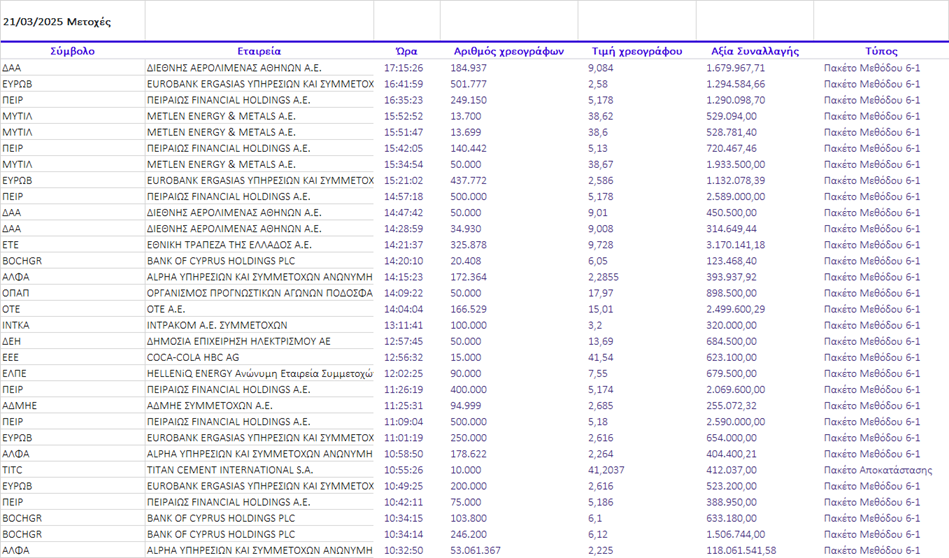Click the Τιμή χρεογράφου column header
The image size is (949, 558).
(x=637, y=51)
